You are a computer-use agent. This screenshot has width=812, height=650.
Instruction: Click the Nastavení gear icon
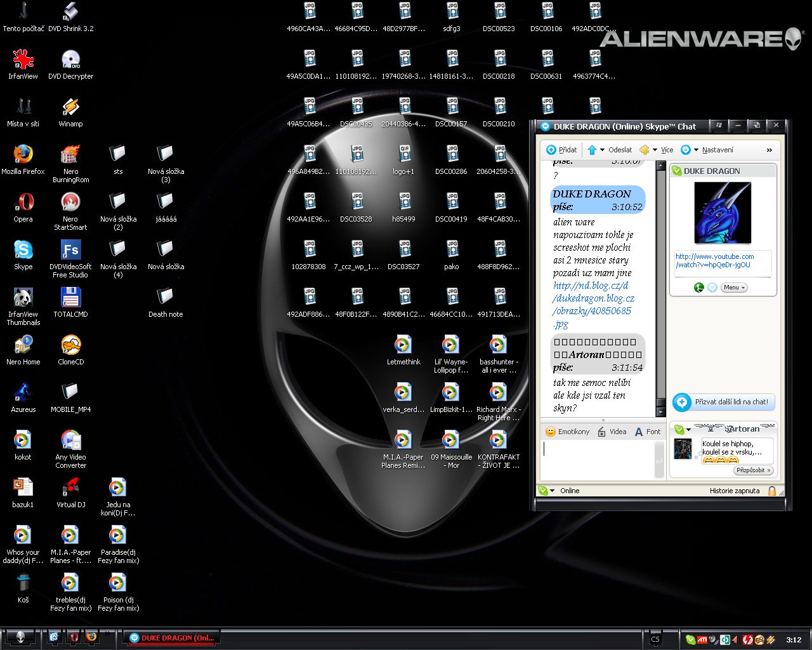point(686,150)
